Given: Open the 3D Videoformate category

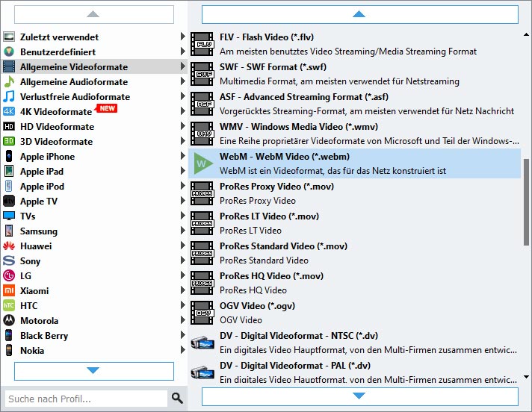Looking at the screenshot, I should [56, 141].
